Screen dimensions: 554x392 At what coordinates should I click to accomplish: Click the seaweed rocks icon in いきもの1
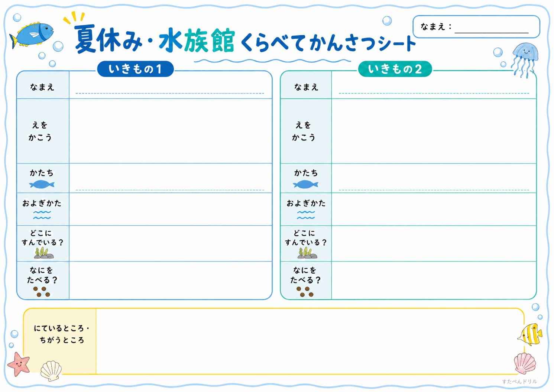(44, 253)
